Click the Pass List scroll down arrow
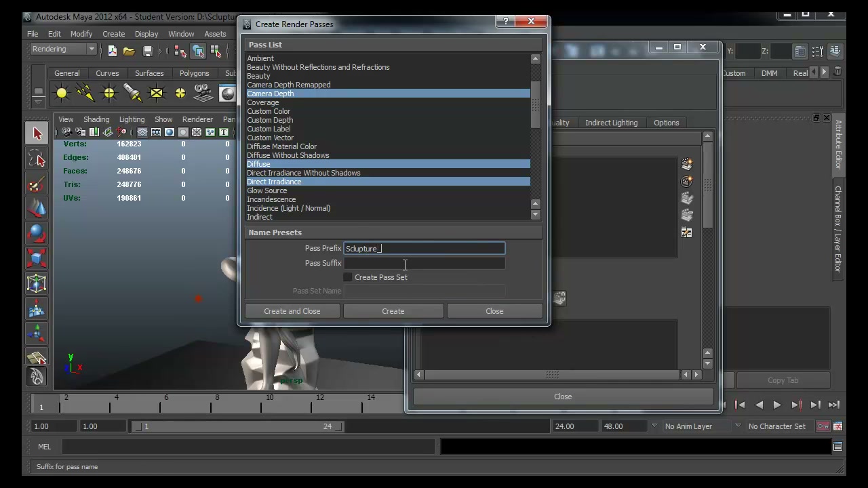Screen dimensions: 868x488 coord(536,215)
